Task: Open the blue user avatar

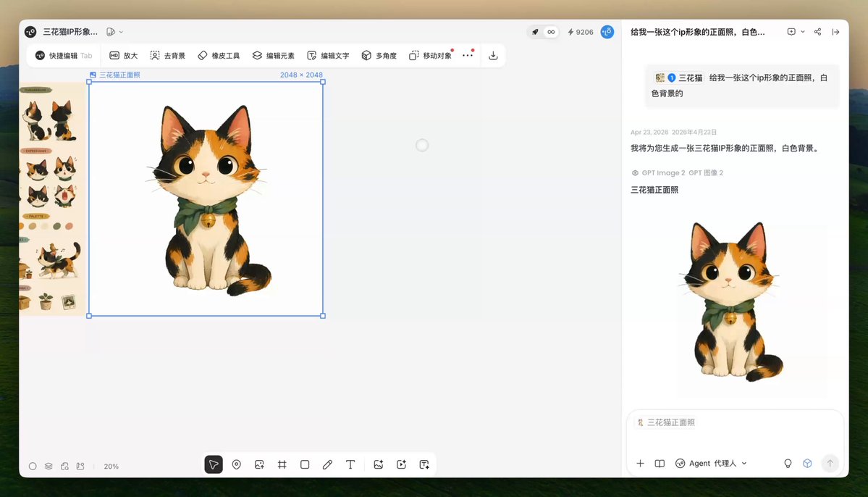Action: (x=607, y=32)
